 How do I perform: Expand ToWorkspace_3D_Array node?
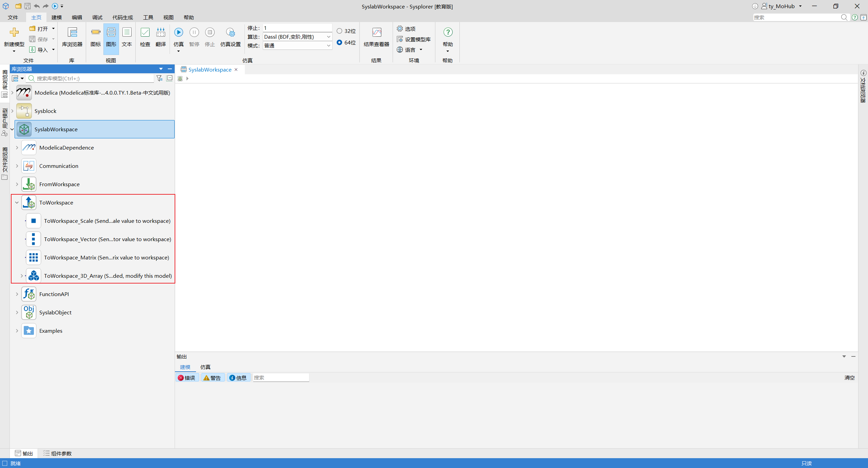coord(22,276)
